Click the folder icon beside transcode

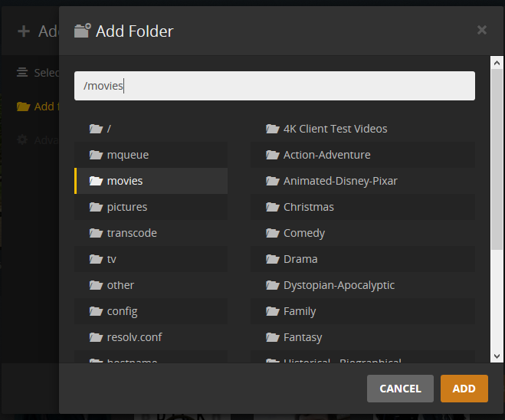[96, 233]
